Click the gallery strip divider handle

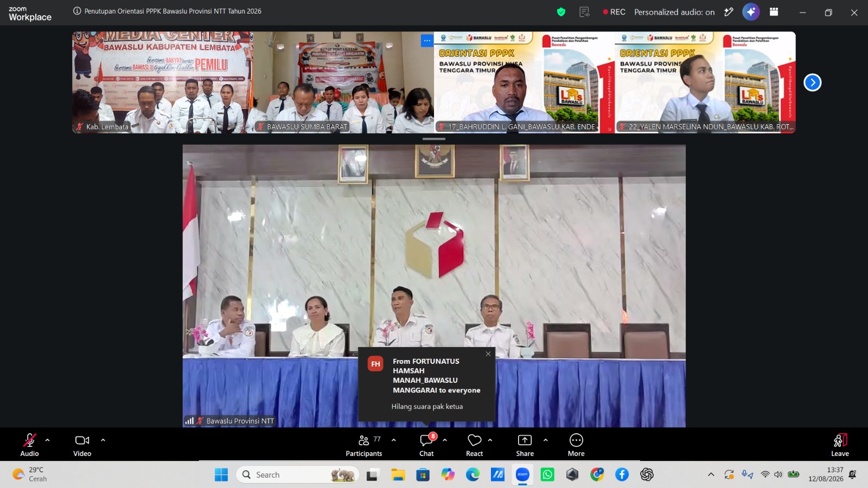(434, 139)
